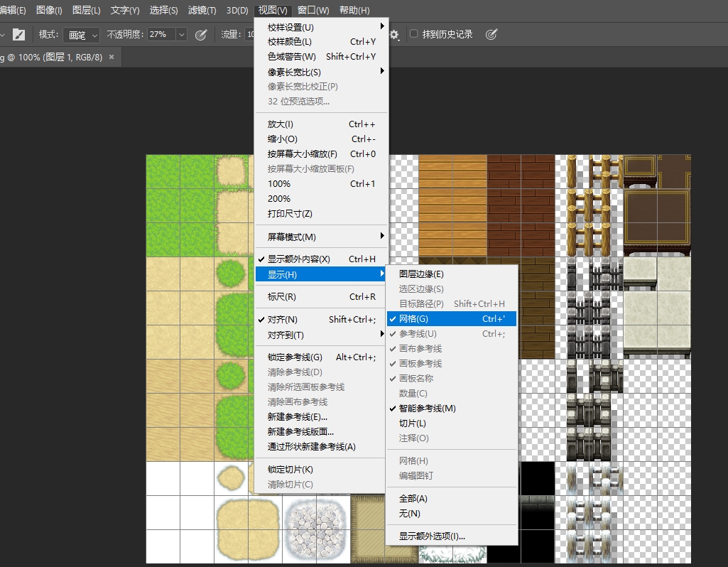728x567 pixels.
Task: Open the 图像(I) menu
Action: click(49, 10)
